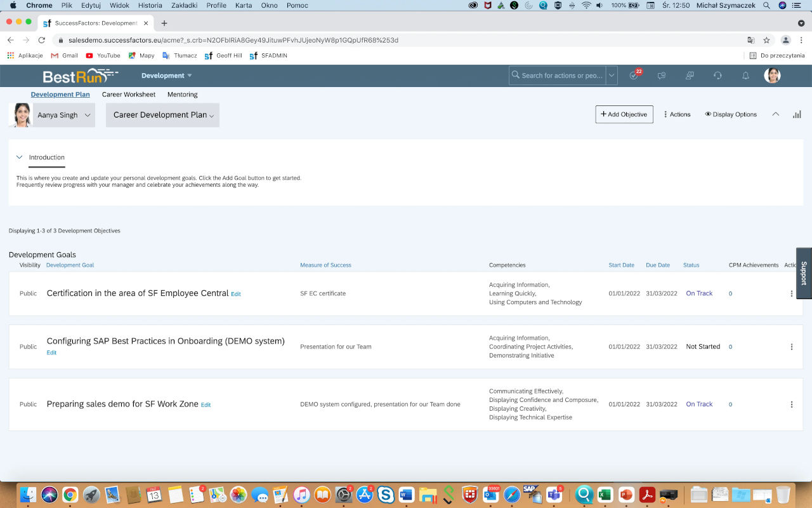Click the Add Objective button

(x=624, y=114)
